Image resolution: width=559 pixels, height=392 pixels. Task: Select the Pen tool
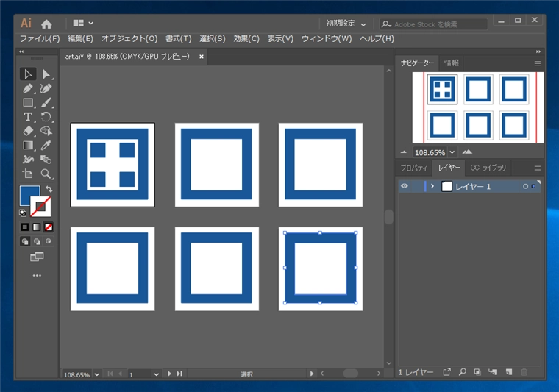pyautogui.click(x=28, y=88)
